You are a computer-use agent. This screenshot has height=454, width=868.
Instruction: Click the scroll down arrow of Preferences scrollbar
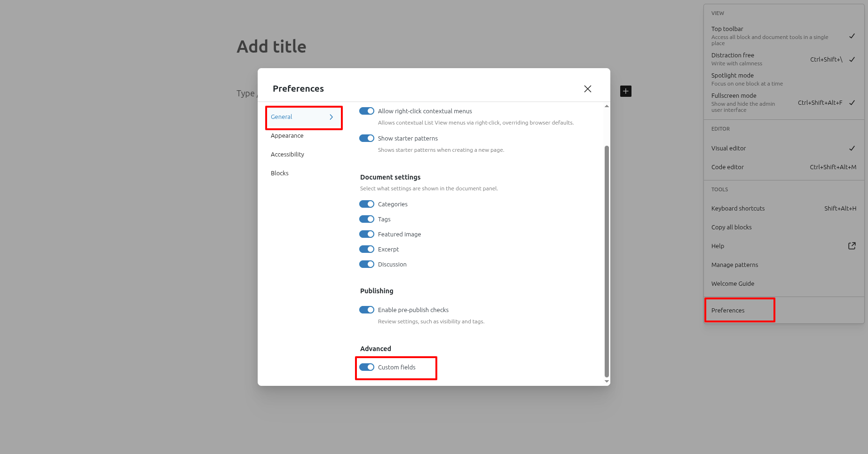[x=607, y=381]
